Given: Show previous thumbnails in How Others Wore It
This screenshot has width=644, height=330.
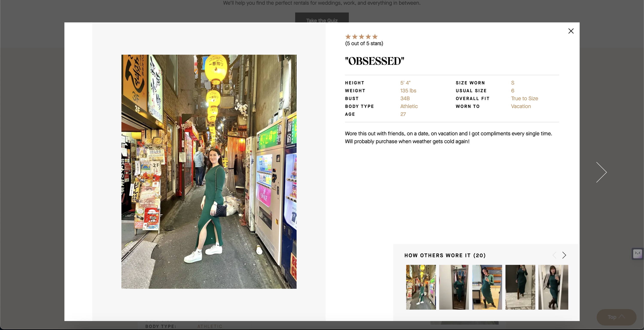Looking at the screenshot, I should [554, 255].
